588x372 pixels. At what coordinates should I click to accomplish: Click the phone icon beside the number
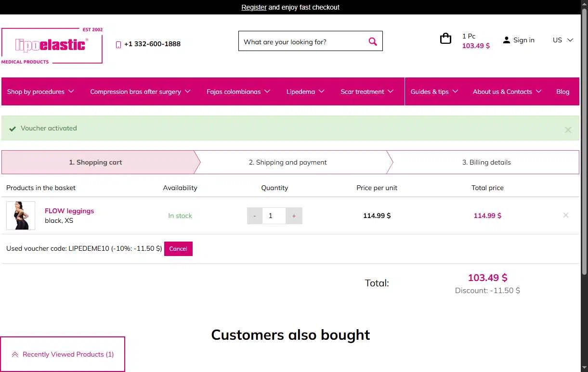pos(118,44)
